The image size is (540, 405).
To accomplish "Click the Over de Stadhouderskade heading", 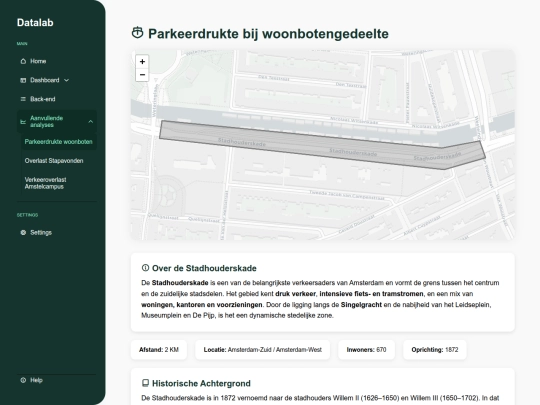I will click(204, 268).
